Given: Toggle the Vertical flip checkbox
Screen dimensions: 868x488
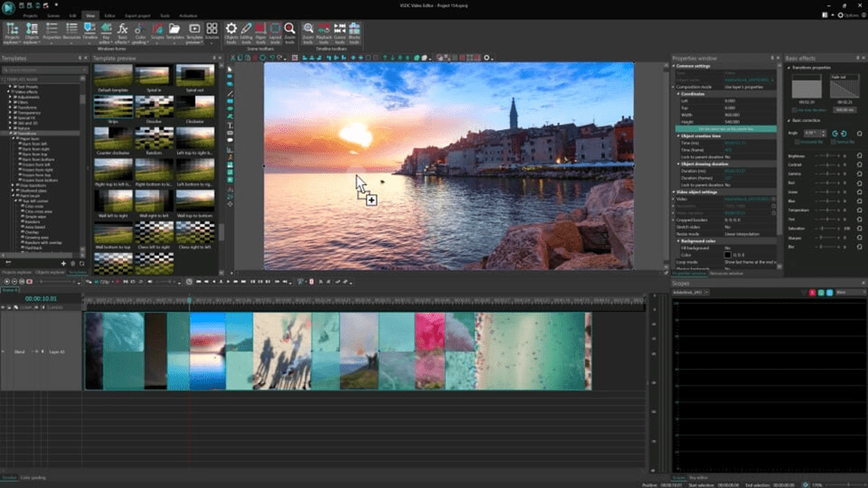Looking at the screenshot, I should [x=833, y=142].
